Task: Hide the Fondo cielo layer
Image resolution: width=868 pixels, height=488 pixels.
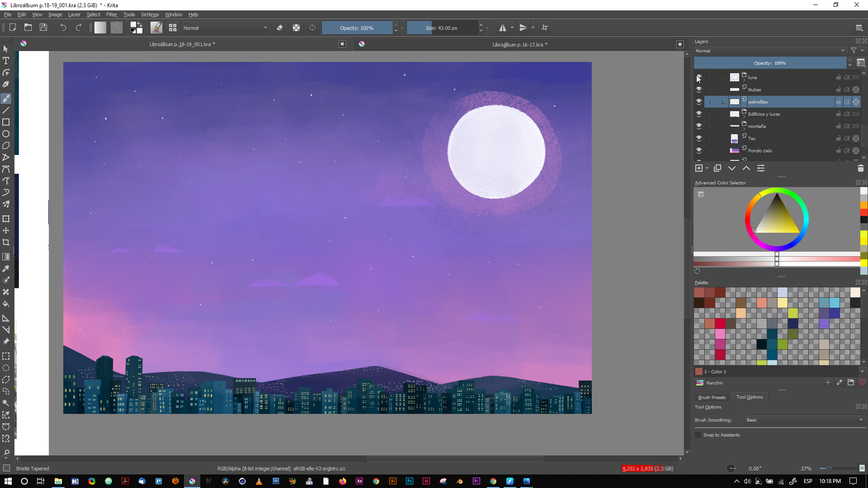Action: click(x=699, y=150)
